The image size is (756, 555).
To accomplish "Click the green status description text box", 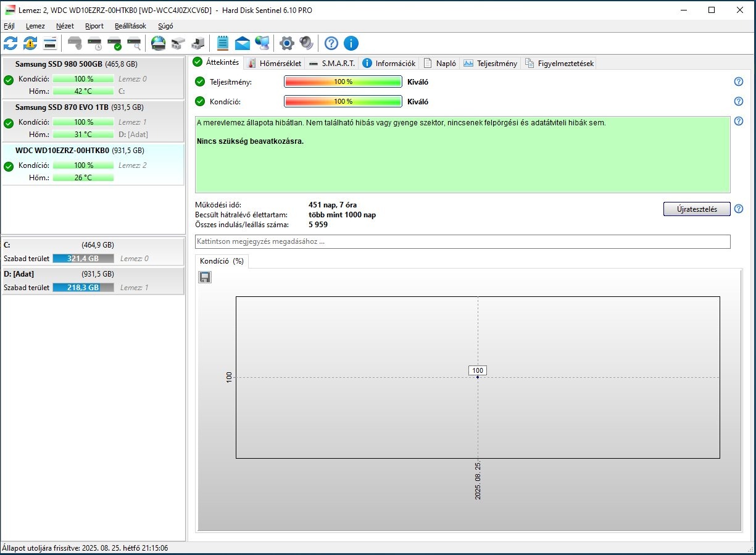I will [x=463, y=154].
